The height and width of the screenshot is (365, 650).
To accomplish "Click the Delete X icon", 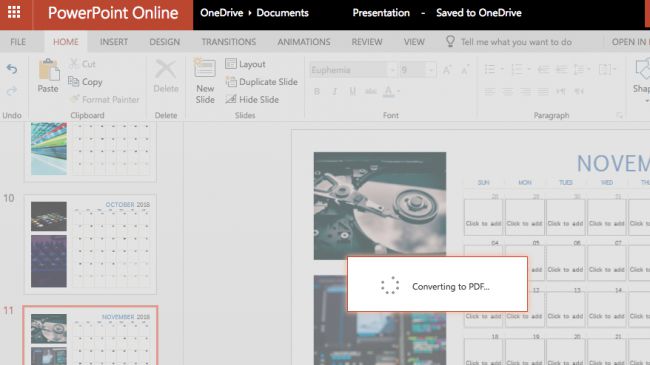I will click(x=165, y=69).
